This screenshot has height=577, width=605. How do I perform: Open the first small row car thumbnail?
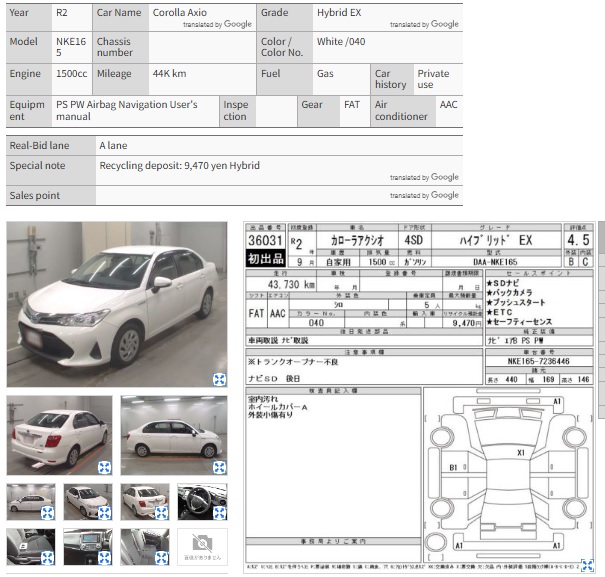click(x=31, y=502)
